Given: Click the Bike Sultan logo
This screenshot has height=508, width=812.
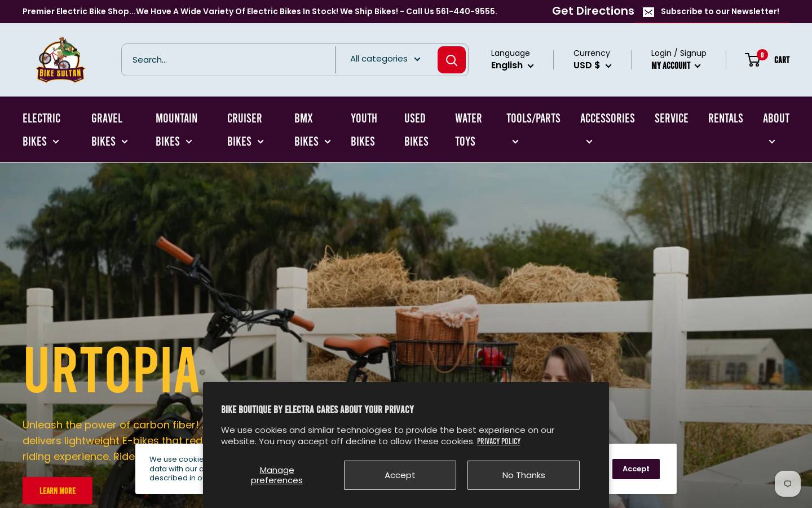Looking at the screenshot, I should [60, 60].
